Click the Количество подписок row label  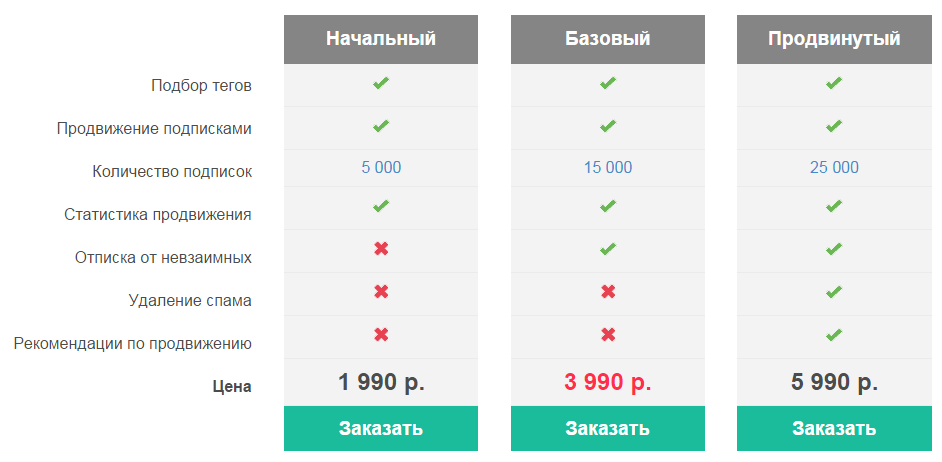(172, 172)
